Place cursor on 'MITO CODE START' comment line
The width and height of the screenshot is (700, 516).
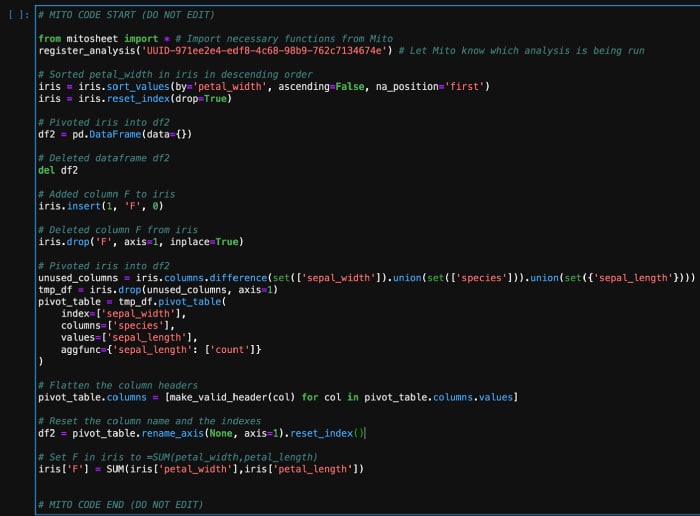point(126,15)
